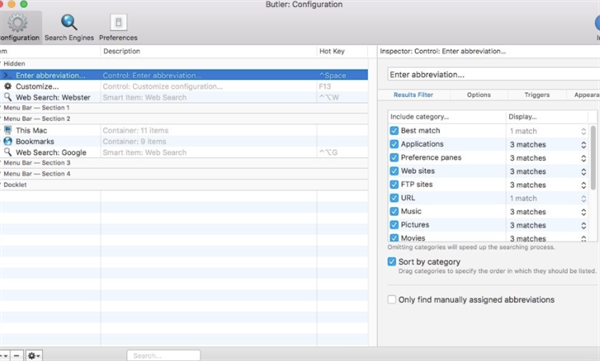
Task: Switch to the Options tab
Action: [x=479, y=95]
